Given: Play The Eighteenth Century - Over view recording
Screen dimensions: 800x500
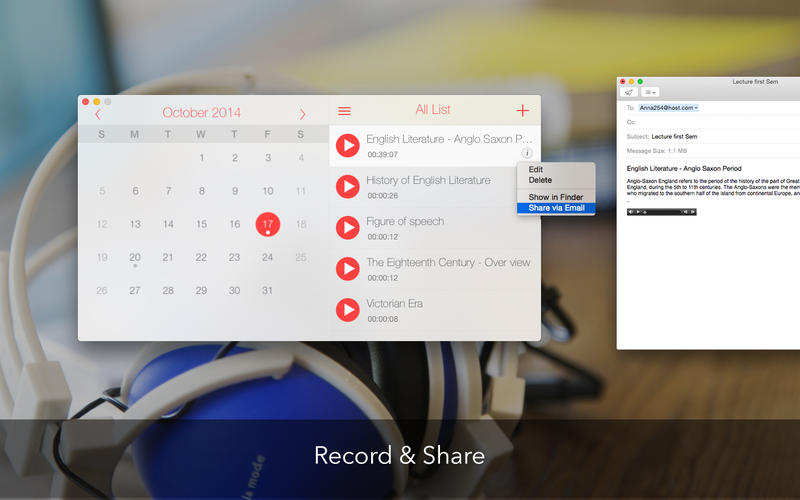Looking at the screenshot, I should point(348,269).
